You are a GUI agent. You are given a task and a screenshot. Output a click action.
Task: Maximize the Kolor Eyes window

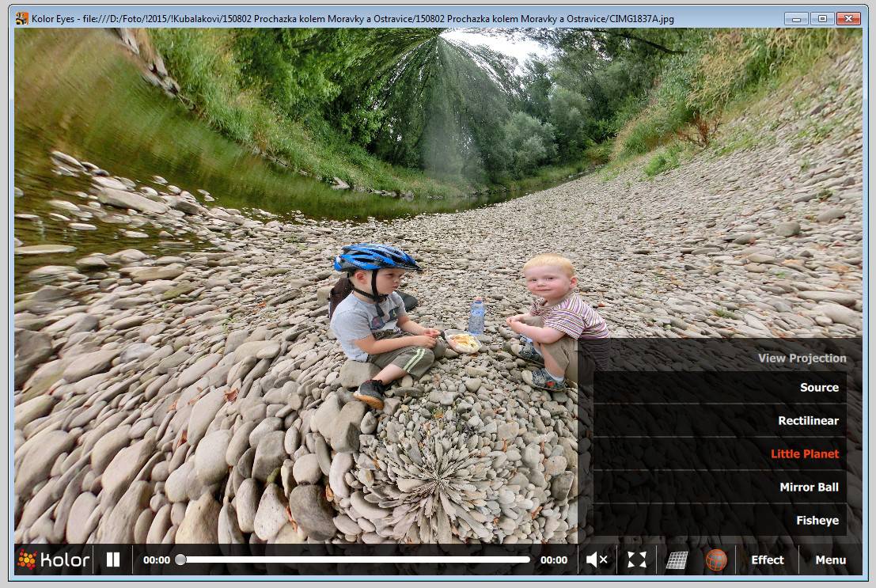pyautogui.click(x=821, y=18)
